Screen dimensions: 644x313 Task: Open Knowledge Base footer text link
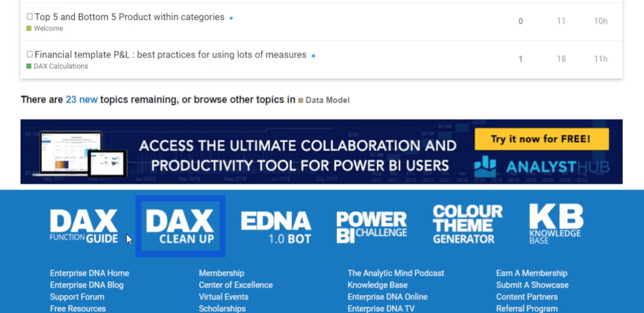(x=378, y=285)
